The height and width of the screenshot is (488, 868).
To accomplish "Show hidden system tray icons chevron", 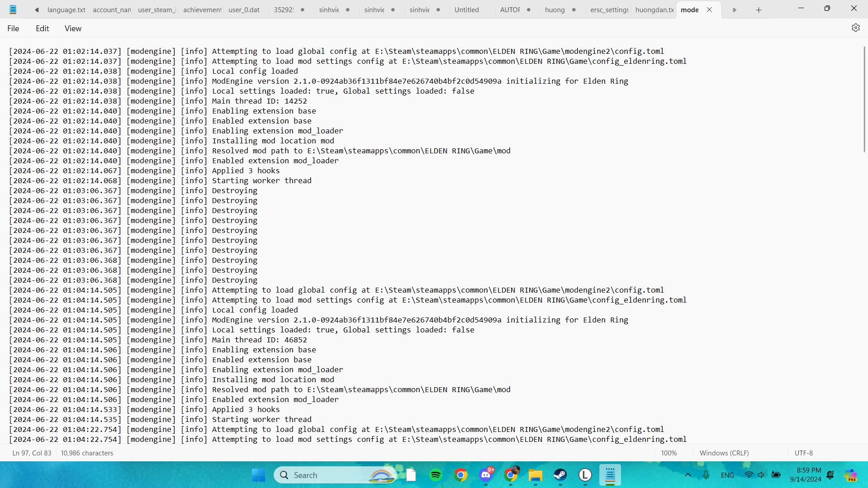I will pos(688,475).
